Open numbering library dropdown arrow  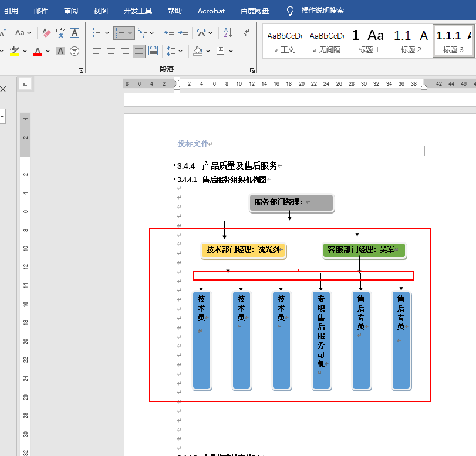coord(130,33)
